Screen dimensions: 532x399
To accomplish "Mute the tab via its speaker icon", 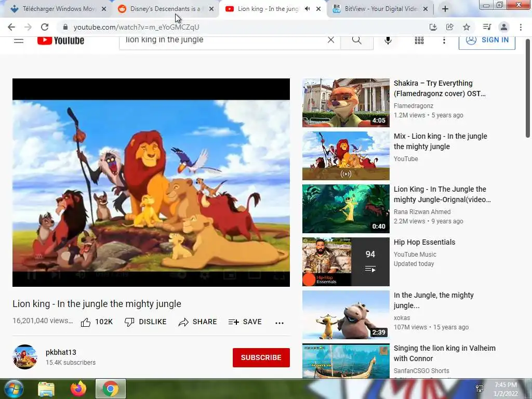I will [x=307, y=9].
